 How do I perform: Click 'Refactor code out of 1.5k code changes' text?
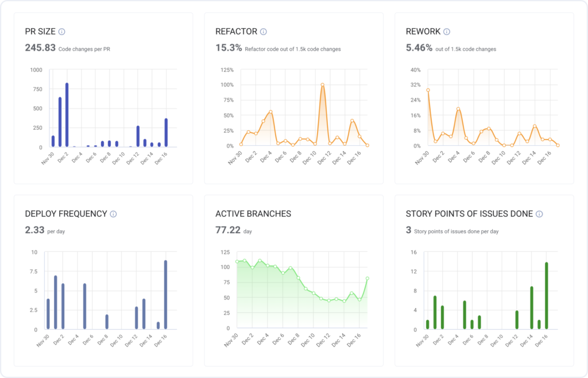[293, 49]
